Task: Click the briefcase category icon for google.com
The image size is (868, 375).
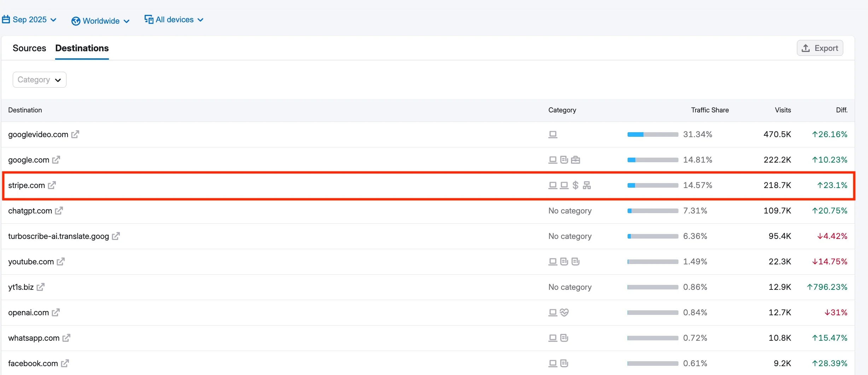Action: coord(575,160)
